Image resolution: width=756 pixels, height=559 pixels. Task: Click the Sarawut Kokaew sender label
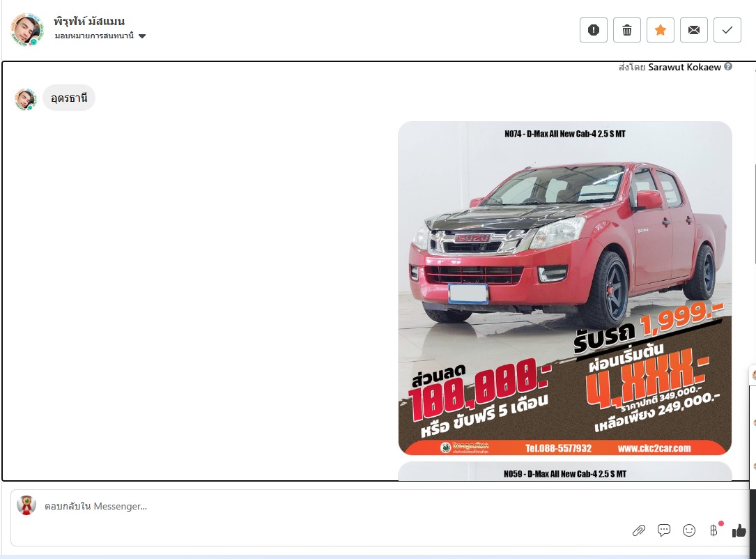coord(684,67)
